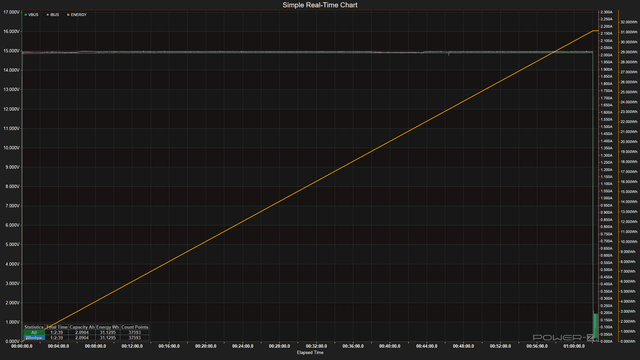Click the Energy Wh column header
The image size is (640, 360).
click(108, 327)
